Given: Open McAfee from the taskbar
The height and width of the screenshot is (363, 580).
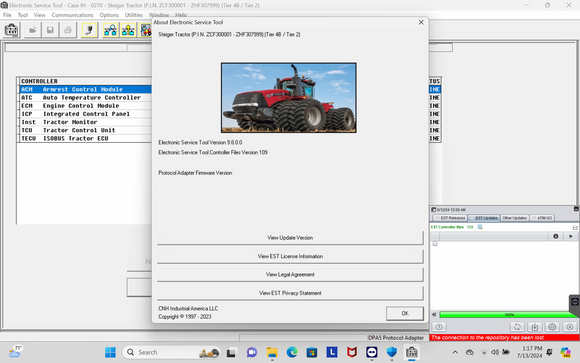Looking at the screenshot, I should pos(352,352).
